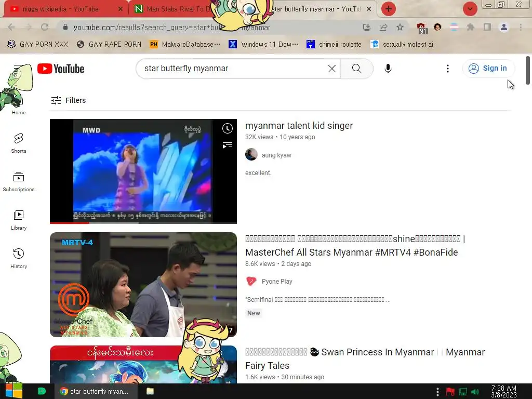The image size is (532, 399).
Task: Clear the search query with the X
Action: (332, 69)
